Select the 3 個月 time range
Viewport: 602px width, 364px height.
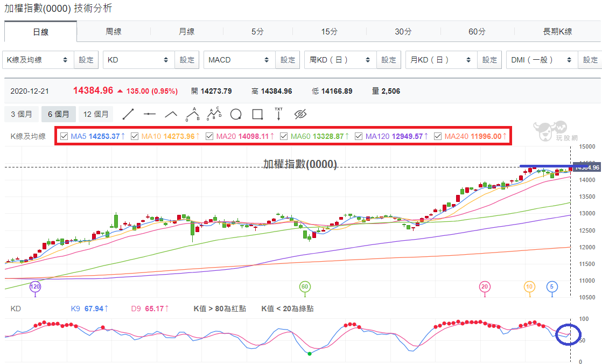click(22, 114)
